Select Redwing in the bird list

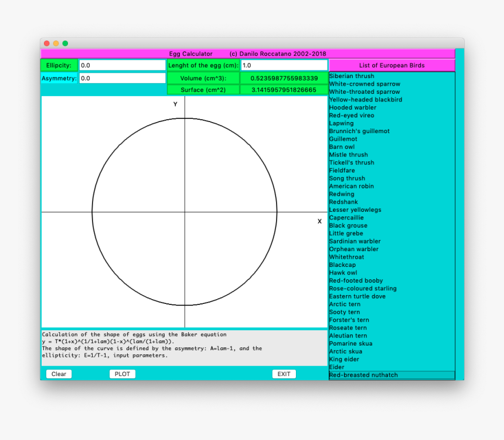392,194
